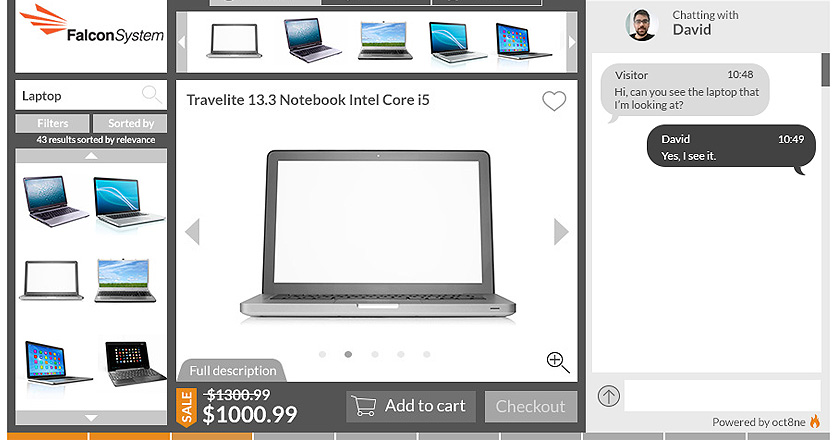The height and width of the screenshot is (440, 840).
Task: Click the FalconSystem logo
Action: click(92, 26)
